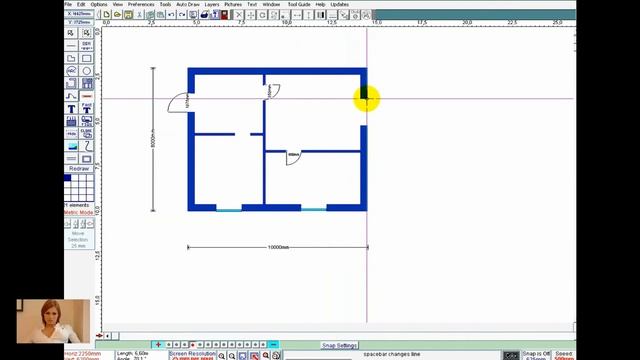Open the View menu

tap(118, 4)
